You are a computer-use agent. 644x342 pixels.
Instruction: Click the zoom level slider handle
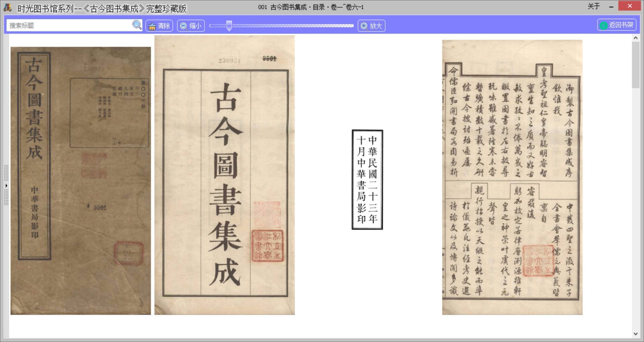pyautogui.click(x=229, y=26)
